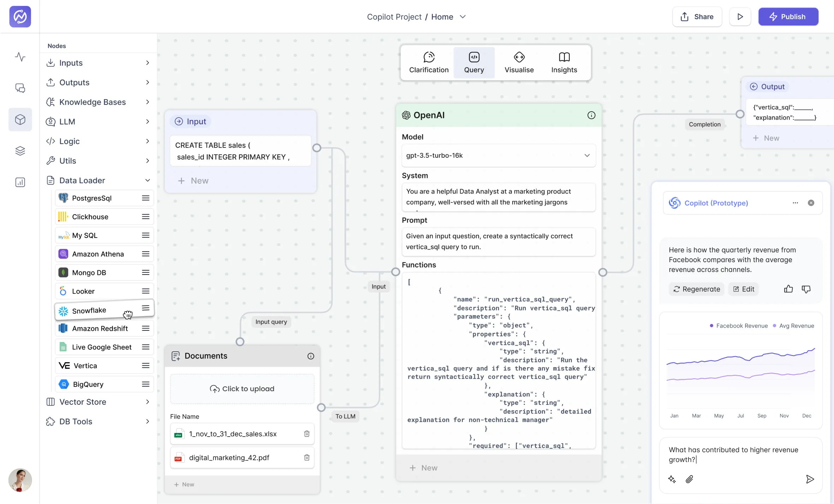Click Regenerate in Copilot panel
The image size is (834, 504).
coord(697,289)
